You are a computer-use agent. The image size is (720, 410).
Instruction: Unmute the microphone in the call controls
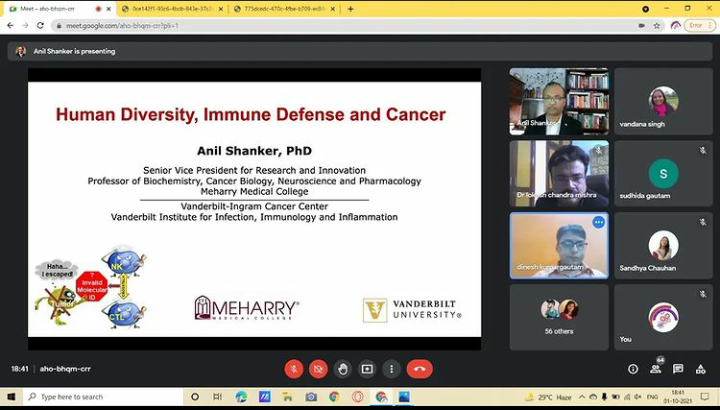(294, 369)
